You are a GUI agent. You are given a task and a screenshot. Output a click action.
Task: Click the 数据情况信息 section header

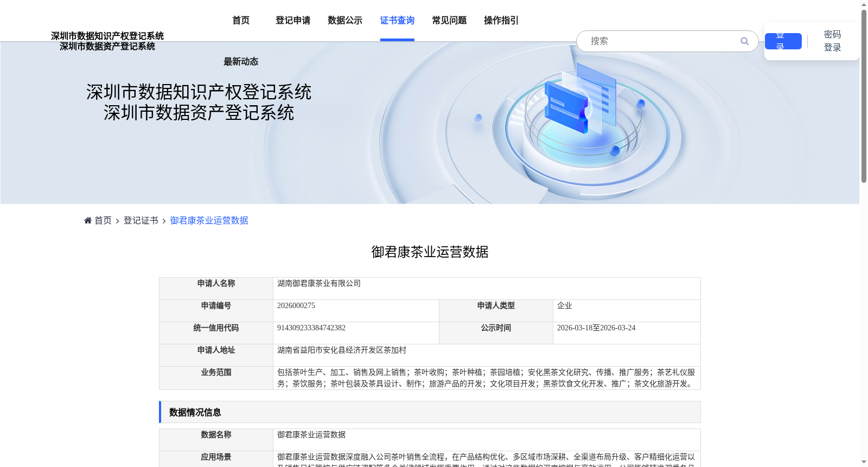[430, 412]
